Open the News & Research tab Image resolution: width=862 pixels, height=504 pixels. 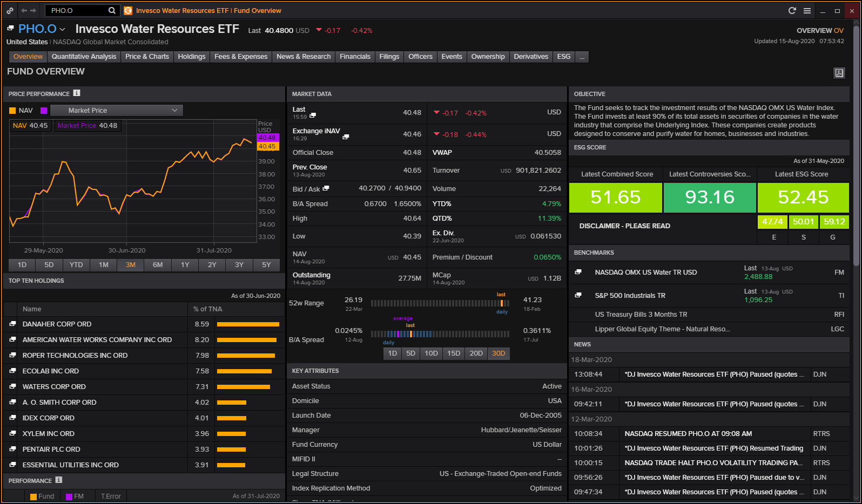point(304,56)
